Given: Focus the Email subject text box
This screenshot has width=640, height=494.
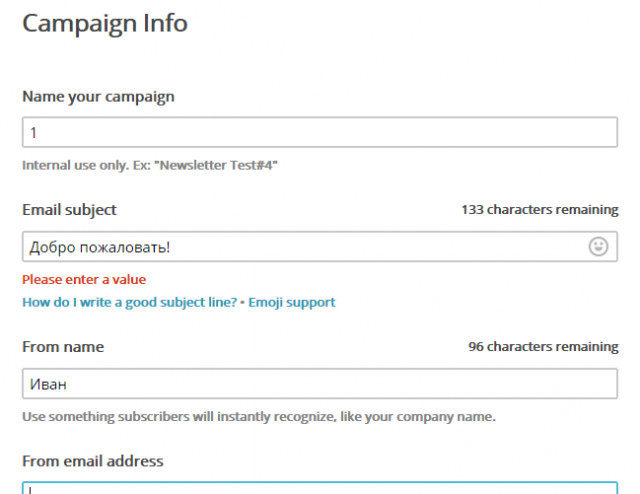Looking at the screenshot, I should [x=320, y=247].
